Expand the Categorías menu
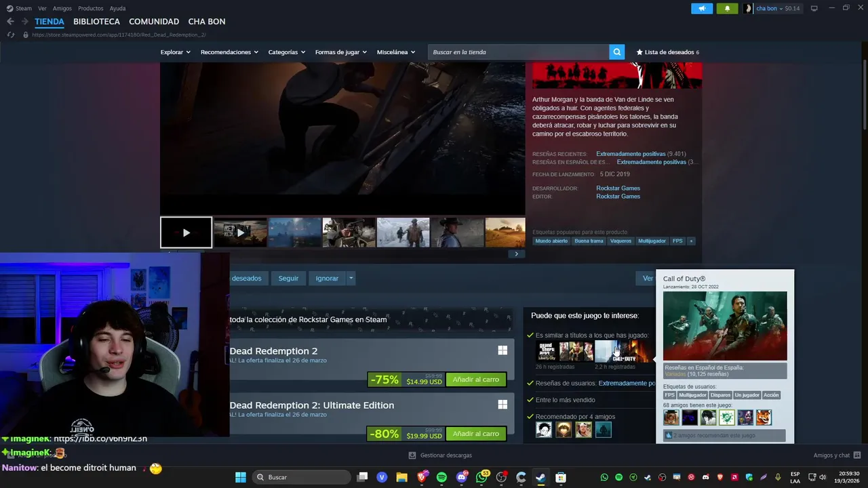Image resolution: width=868 pixels, height=488 pixels. click(x=286, y=52)
